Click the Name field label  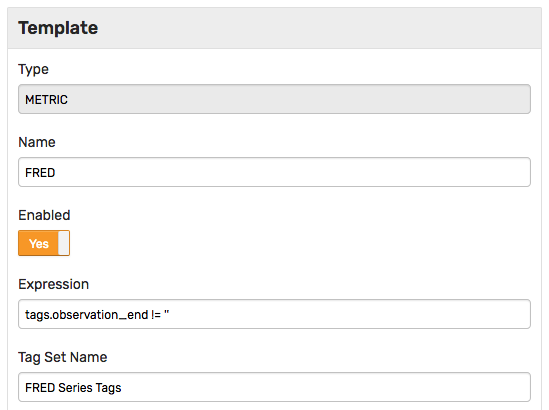[x=37, y=142]
